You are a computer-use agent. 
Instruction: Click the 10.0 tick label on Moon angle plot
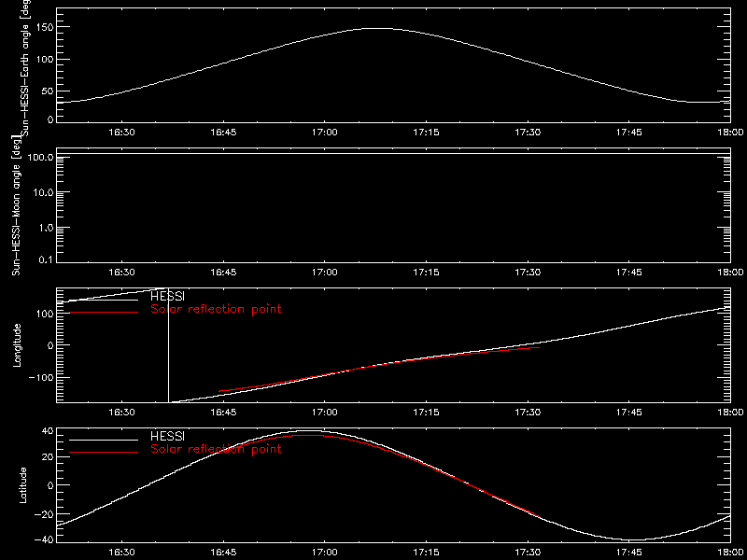coord(43,192)
